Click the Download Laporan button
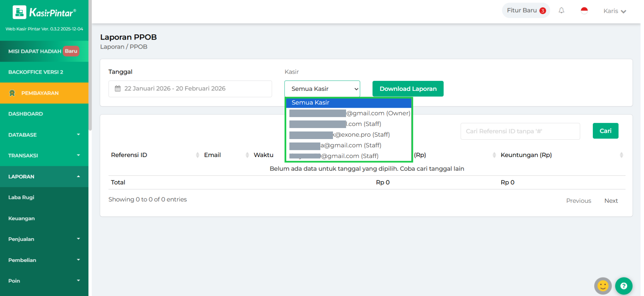Screen dimensions: 644x296 point(408,89)
